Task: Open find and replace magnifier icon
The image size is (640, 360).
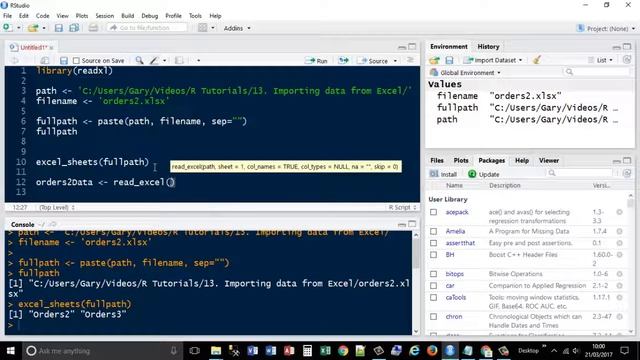Action: (x=140, y=60)
